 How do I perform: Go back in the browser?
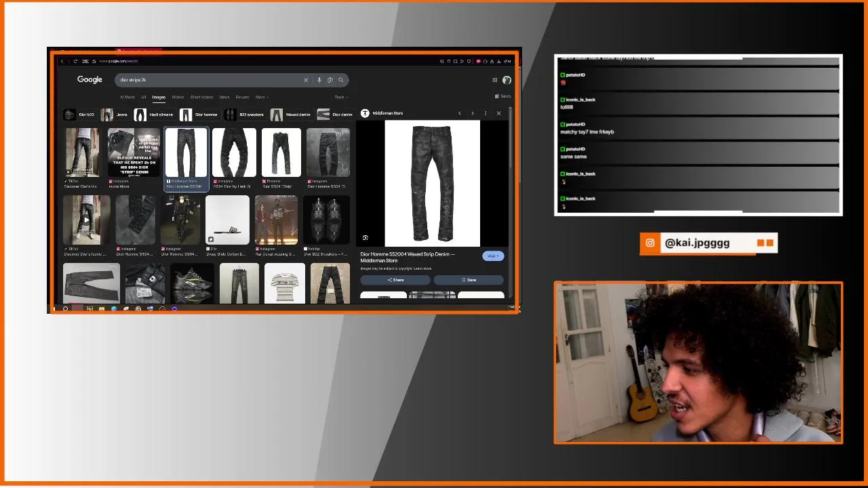tap(62, 61)
